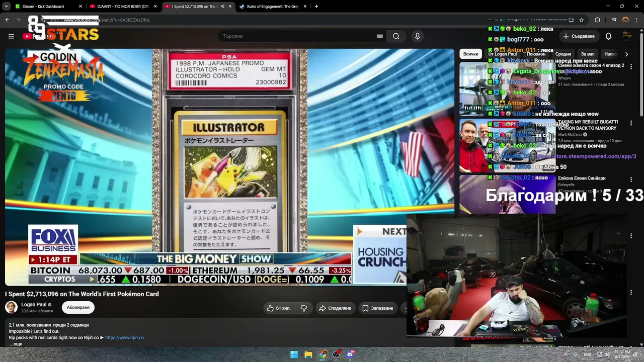Image resolution: width=644 pixels, height=362 pixels.
Task: Close the Rules of Engagement tab
Action: click(x=305, y=7)
